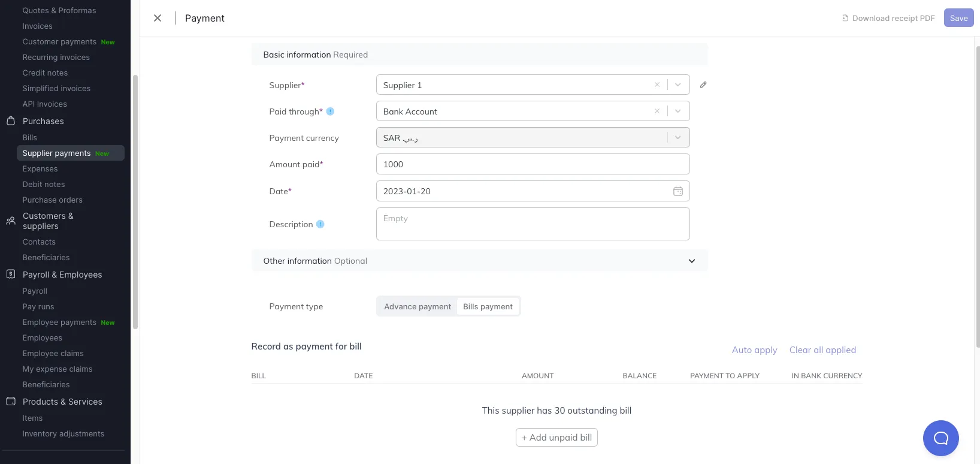Click the Customers & suppliers icon
This screenshot has height=464, width=980.
(11, 221)
